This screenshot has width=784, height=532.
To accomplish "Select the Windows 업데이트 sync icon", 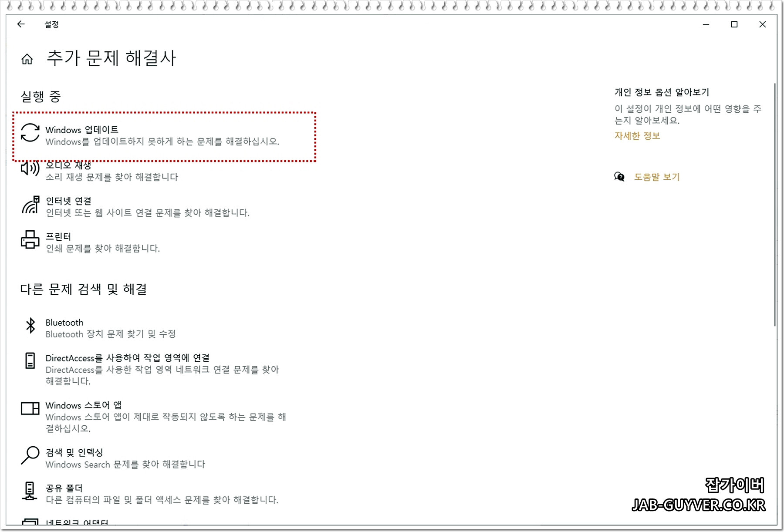I will [x=30, y=133].
